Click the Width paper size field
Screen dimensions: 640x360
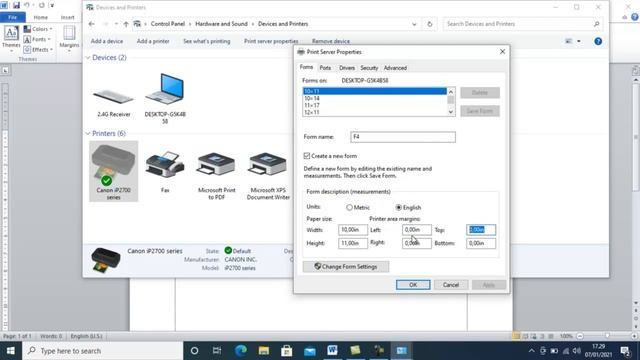pyautogui.click(x=353, y=230)
